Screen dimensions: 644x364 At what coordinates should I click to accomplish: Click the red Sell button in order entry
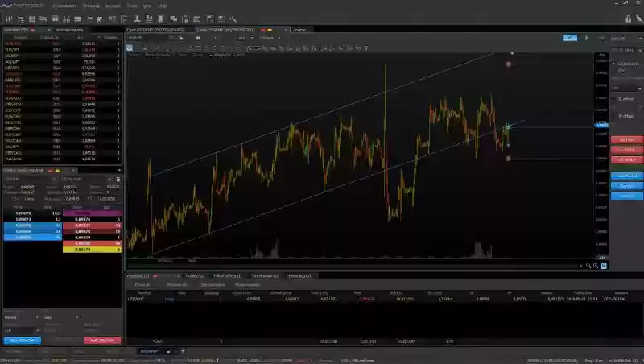click(x=102, y=340)
